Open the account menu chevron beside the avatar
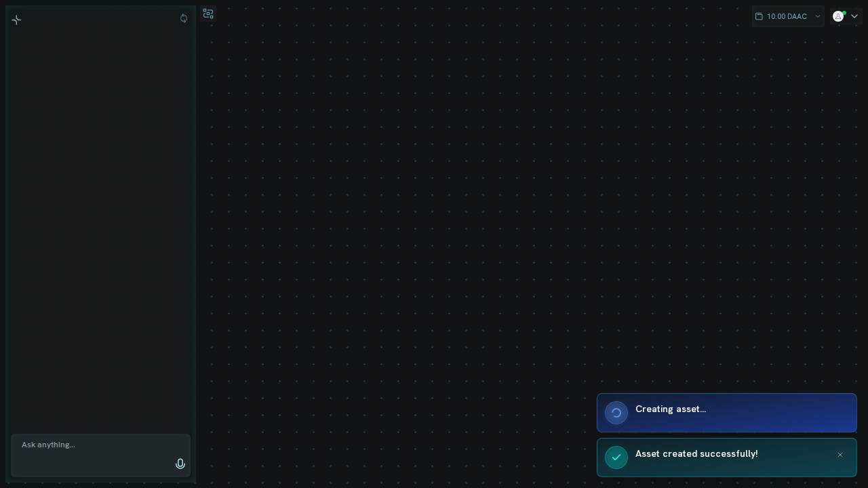Image resolution: width=868 pixels, height=488 pixels. point(854,16)
